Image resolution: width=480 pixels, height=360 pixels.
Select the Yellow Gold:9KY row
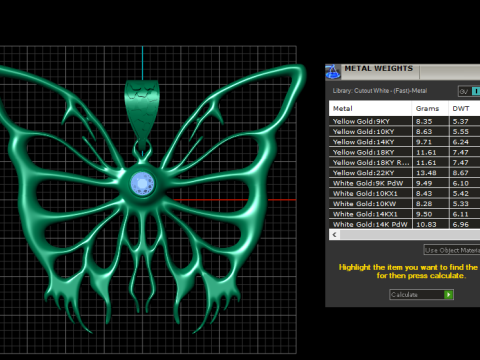[405, 121]
